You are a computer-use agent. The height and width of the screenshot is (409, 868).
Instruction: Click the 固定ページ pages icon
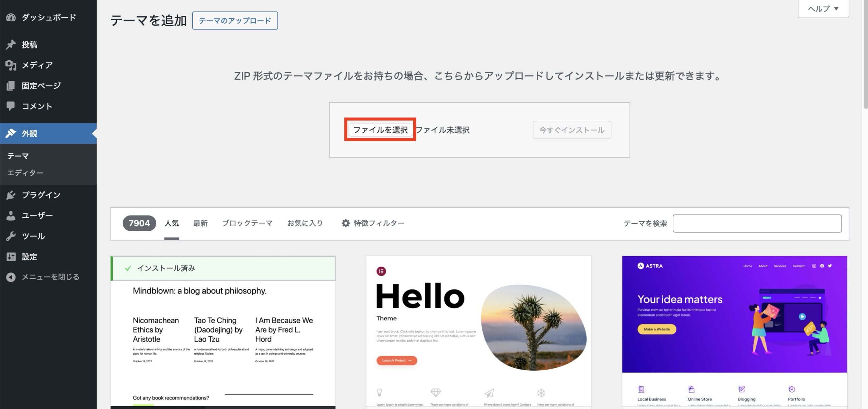coord(11,85)
